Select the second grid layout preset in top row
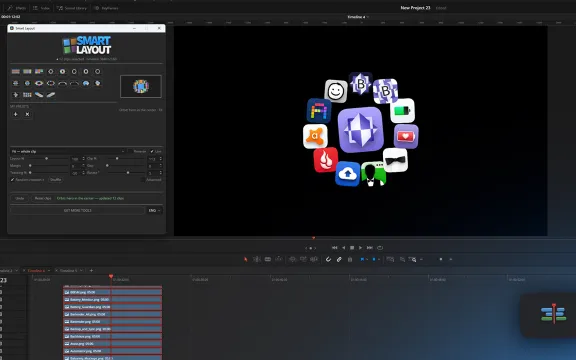576x360 pixels. pyautogui.click(x=27, y=72)
